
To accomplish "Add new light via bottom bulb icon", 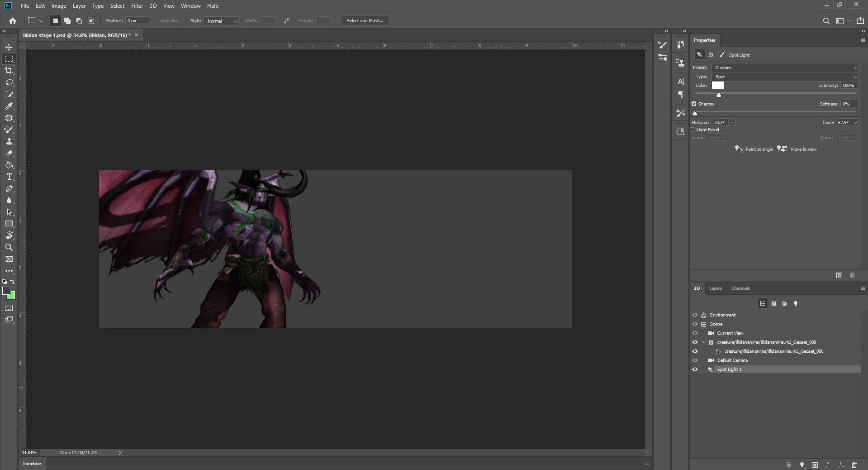I will point(802,465).
